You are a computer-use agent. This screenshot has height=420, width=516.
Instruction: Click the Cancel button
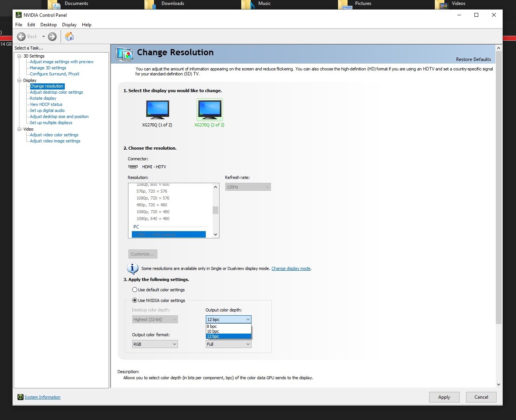(x=481, y=397)
